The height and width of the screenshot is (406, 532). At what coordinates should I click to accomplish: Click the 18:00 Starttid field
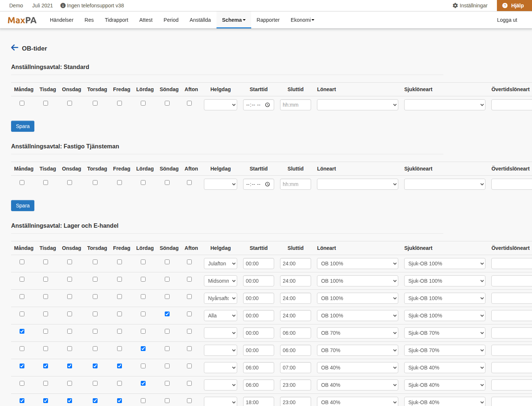pyautogui.click(x=259, y=402)
